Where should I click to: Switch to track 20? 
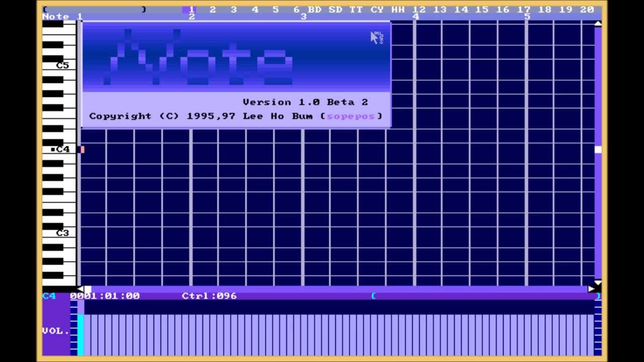(587, 9)
